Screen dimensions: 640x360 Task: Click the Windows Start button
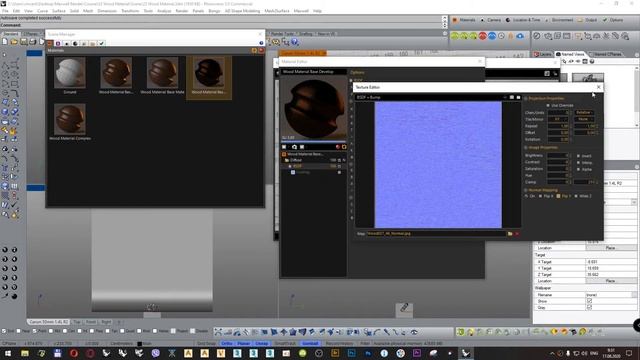click(8, 353)
